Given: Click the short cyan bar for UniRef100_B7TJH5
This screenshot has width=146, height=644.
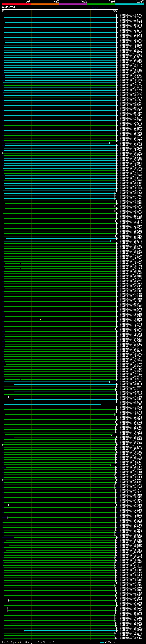Looking at the screenshot, I should (x=52, y=404).
